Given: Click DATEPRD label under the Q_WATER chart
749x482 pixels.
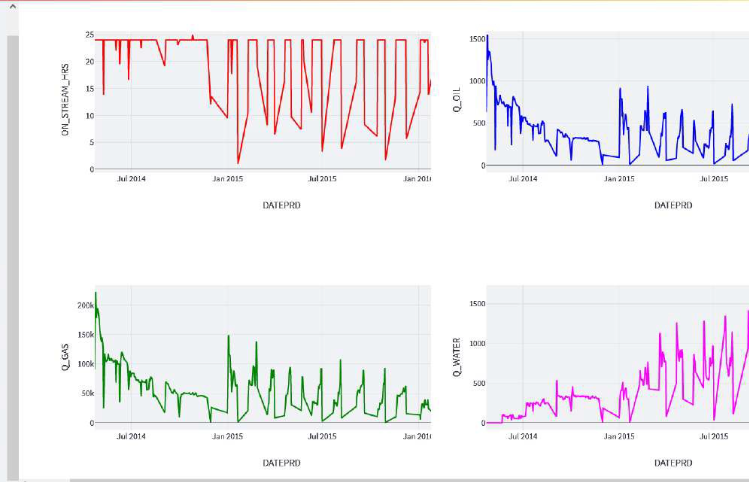Looking at the screenshot, I should click(x=673, y=463).
